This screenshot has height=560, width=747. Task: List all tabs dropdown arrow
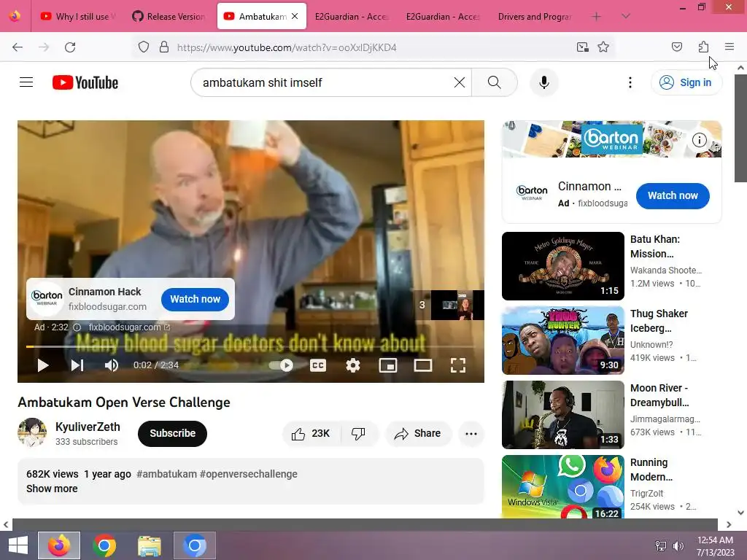(625, 16)
